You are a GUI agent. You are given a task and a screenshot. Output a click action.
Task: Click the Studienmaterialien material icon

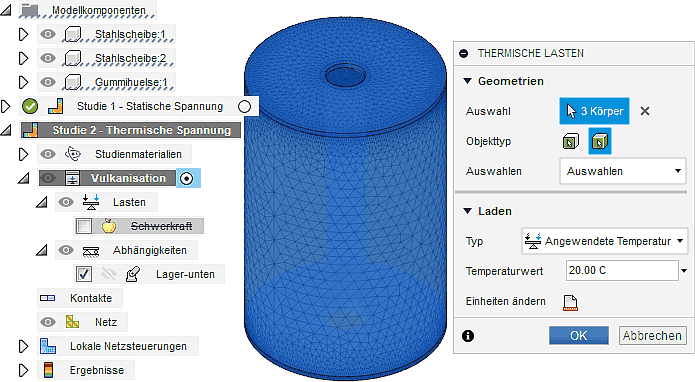(x=73, y=154)
